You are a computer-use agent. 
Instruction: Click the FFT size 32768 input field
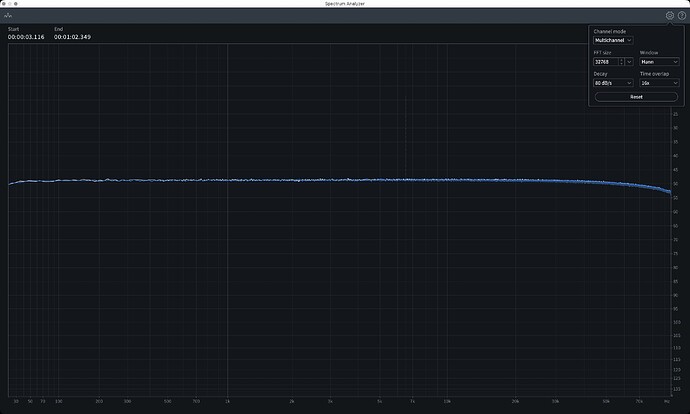(x=606, y=62)
